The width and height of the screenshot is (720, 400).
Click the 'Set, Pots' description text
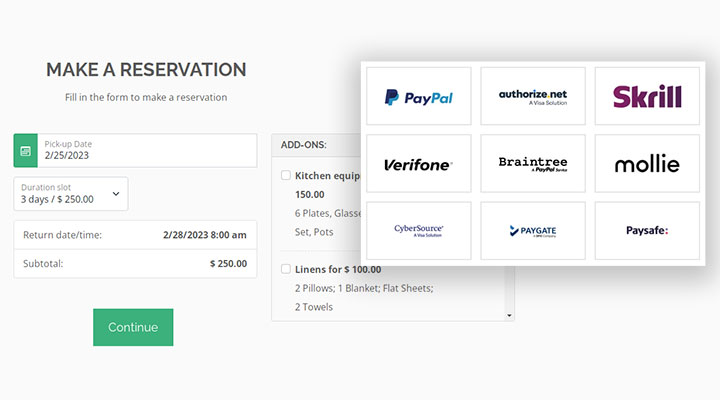point(314,232)
